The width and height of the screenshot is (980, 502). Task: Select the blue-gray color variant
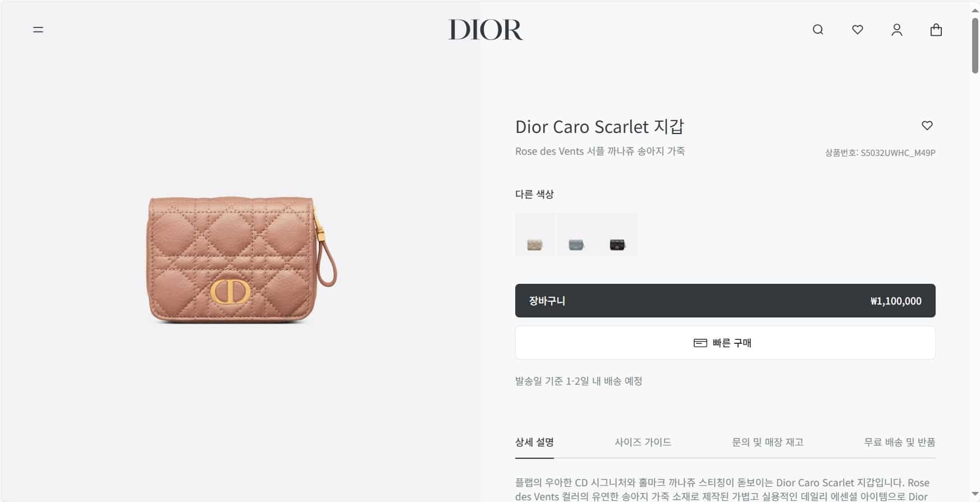point(576,234)
